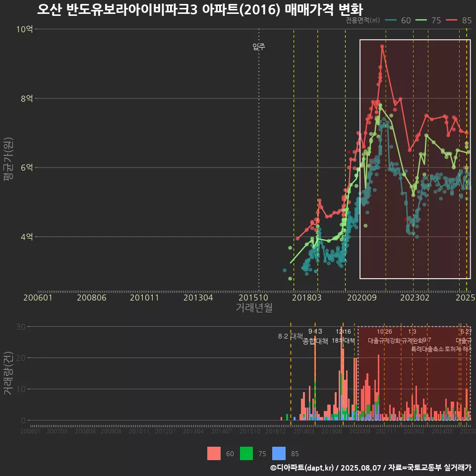476x476 pixels.
Task: Click the '특례대출축소' annotation text
Action: click(x=427, y=349)
